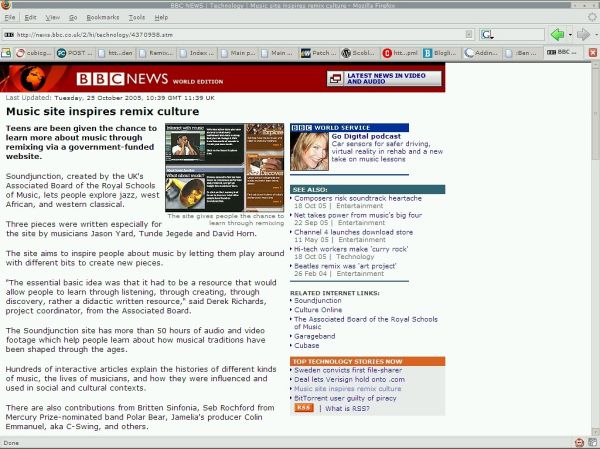Click the BBC site icon in address bar
The height and width of the screenshot is (449, 600).
click(x=9, y=35)
